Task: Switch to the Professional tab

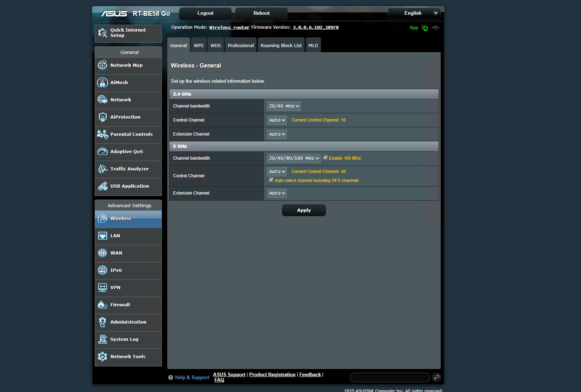Action: pyautogui.click(x=241, y=46)
